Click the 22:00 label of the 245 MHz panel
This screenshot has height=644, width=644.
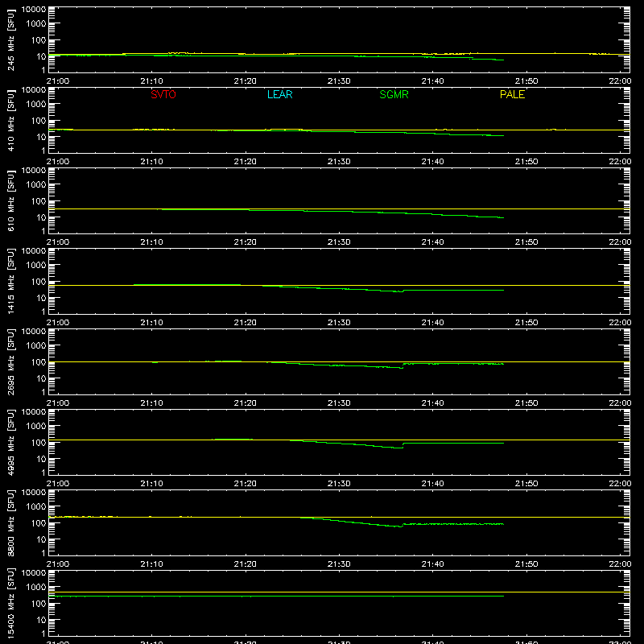click(620, 81)
